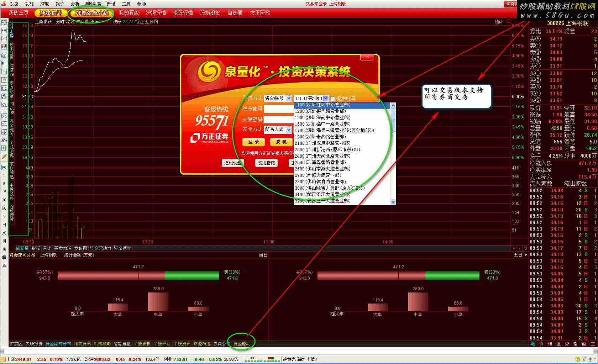
Task: Select 月 monthly period in sidebar
Action: click(4, 241)
